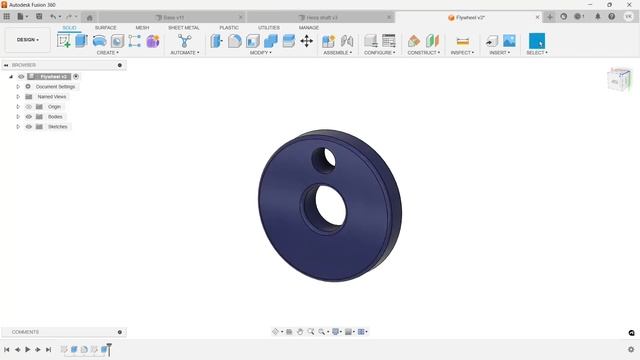Toggle visibility of Bodies folder
The height and width of the screenshot is (360, 640).
point(29,117)
